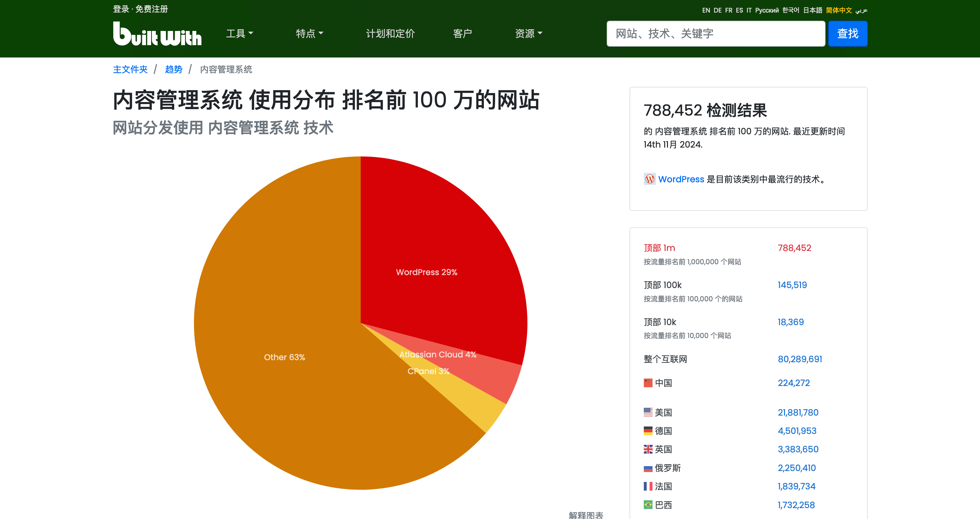Switch language to IT
This screenshot has height=519, width=980.
pyautogui.click(x=749, y=10)
